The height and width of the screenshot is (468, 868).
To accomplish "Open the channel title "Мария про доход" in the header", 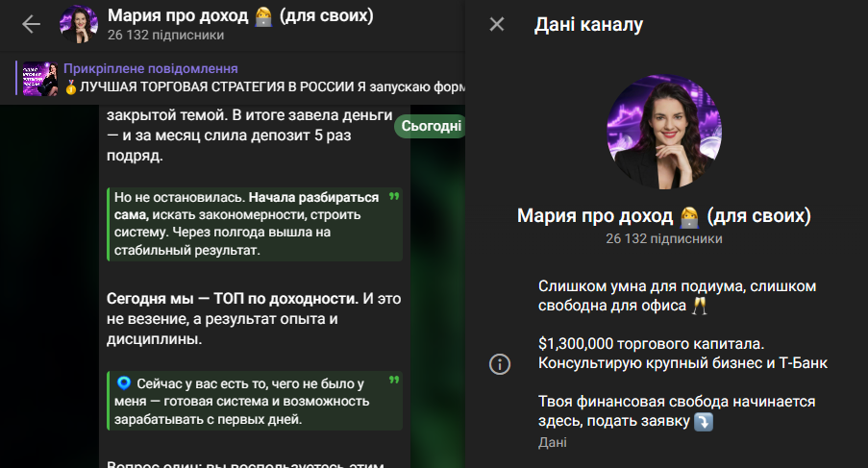I will click(178, 15).
